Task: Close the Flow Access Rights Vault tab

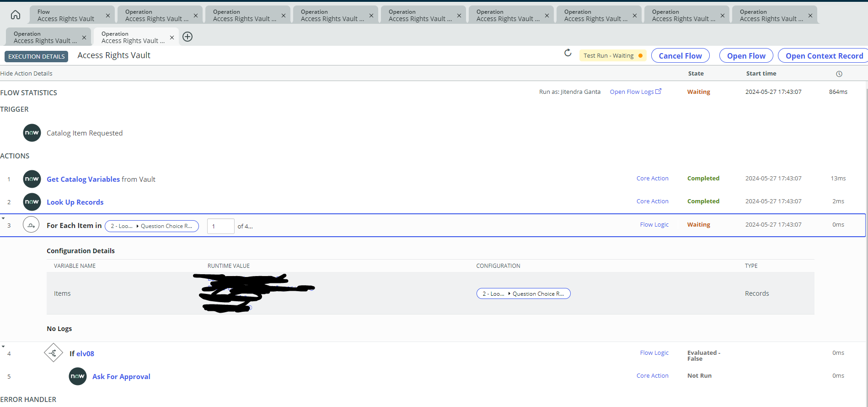Action: tap(108, 15)
